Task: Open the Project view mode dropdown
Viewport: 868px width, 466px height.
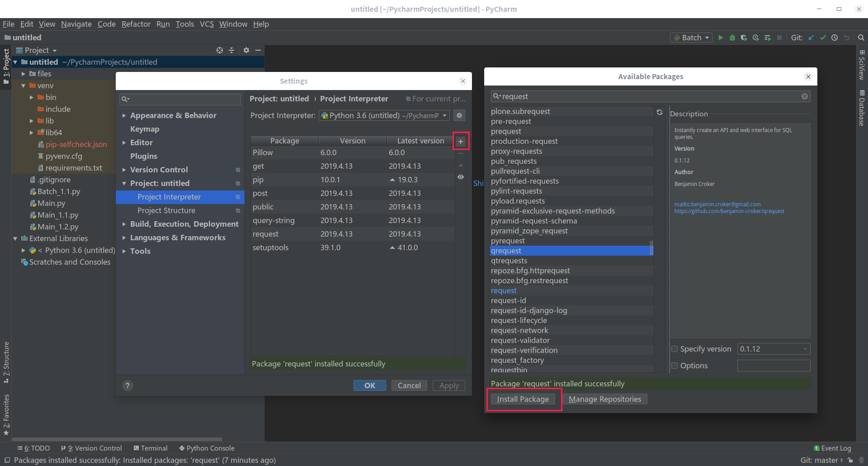Action: click(x=37, y=50)
